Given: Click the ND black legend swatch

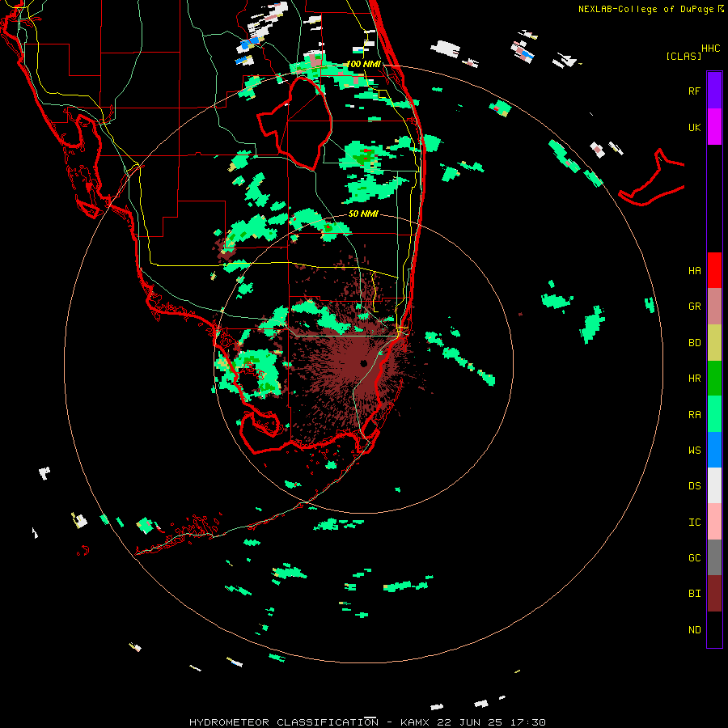Looking at the screenshot, I should click(x=714, y=629).
